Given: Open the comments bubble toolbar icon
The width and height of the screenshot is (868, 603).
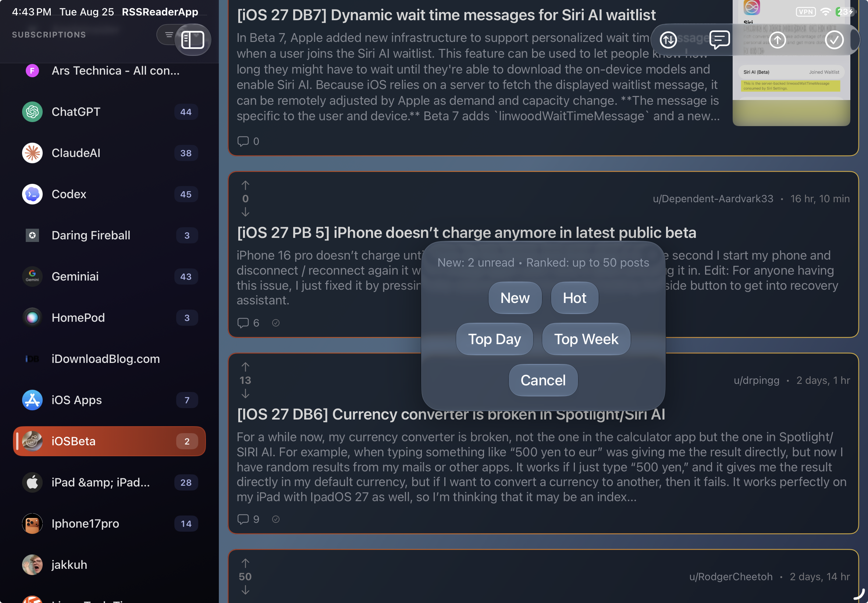Looking at the screenshot, I should coord(719,40).
